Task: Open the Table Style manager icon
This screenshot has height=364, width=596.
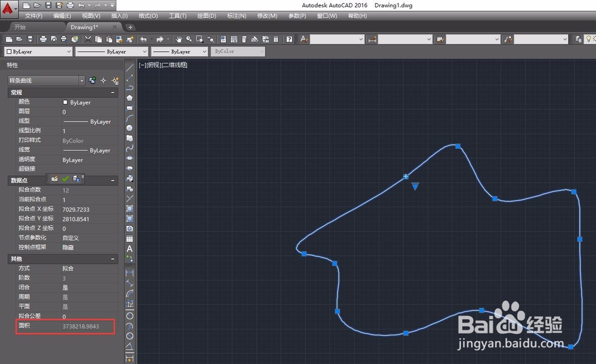Action: [x=440, y=39]
